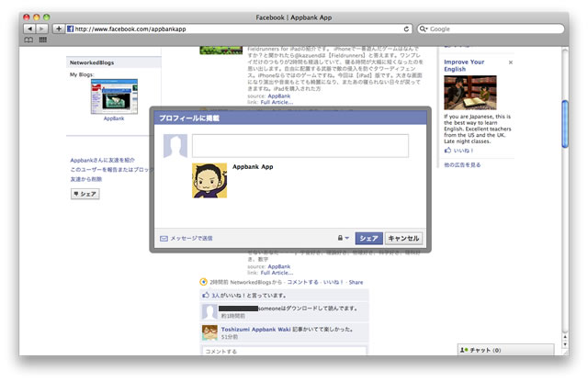Image resolution: width=588 pixels, height=382 pixels.
Task: Click the コメントする comment box
Action: 284,351
